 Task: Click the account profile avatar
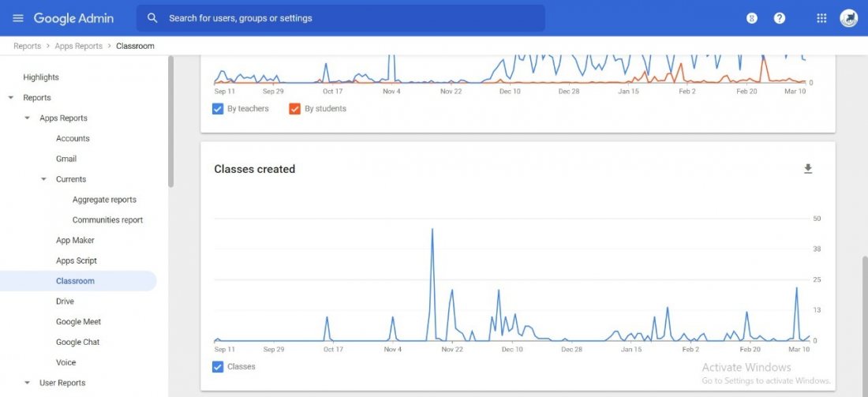(849, 18)
